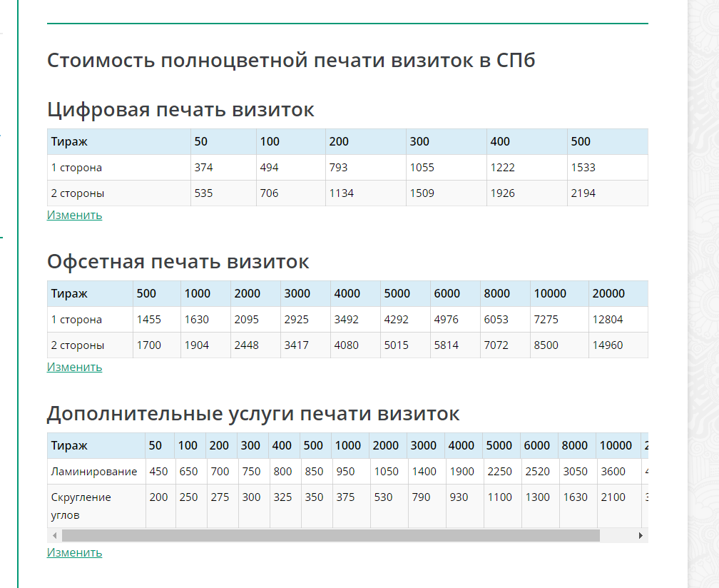Open Изменить link below additional services table
Viewport: 719px width, 588px height.
pyautogui.click(x=74, y=552)
